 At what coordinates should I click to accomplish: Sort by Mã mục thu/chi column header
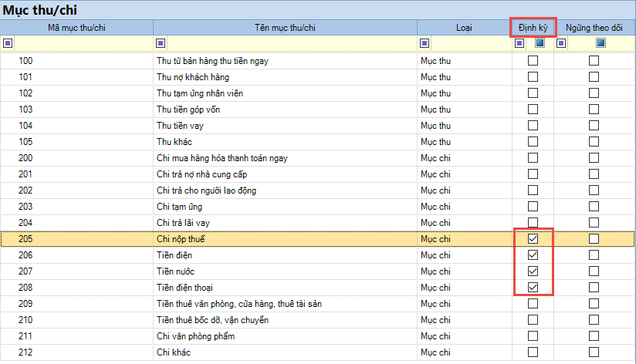[x=76, y=28]
